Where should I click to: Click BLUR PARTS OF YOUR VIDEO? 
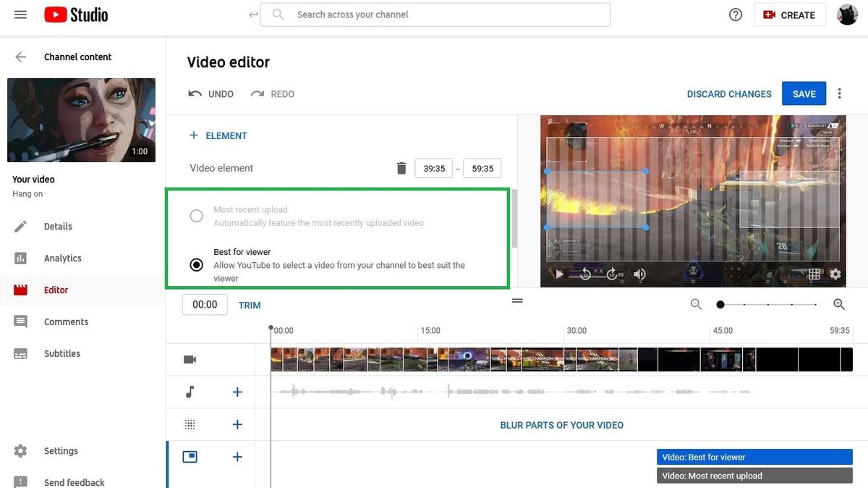coord(562,425)
